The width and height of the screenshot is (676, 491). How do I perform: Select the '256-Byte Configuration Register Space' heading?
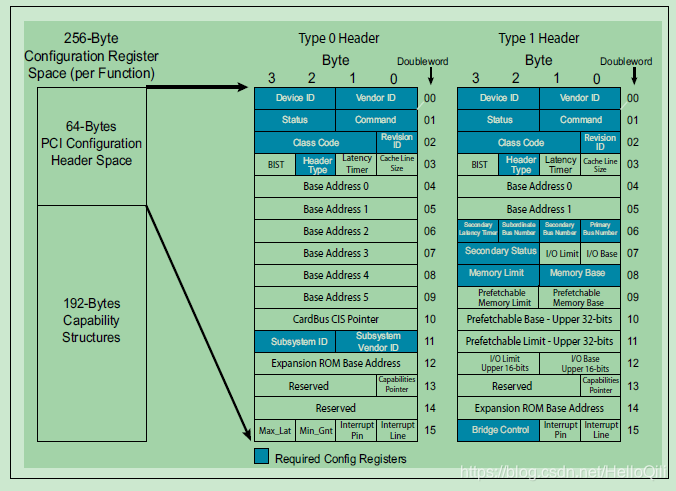click(91, 56)
